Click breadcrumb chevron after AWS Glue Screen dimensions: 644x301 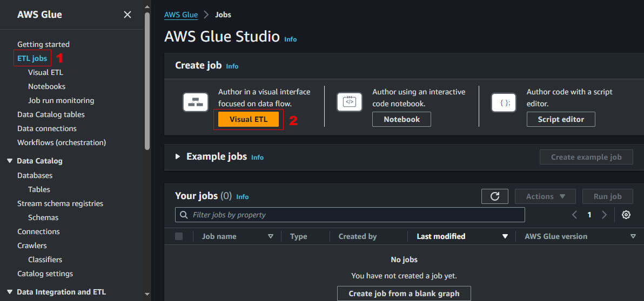[206, 15]
